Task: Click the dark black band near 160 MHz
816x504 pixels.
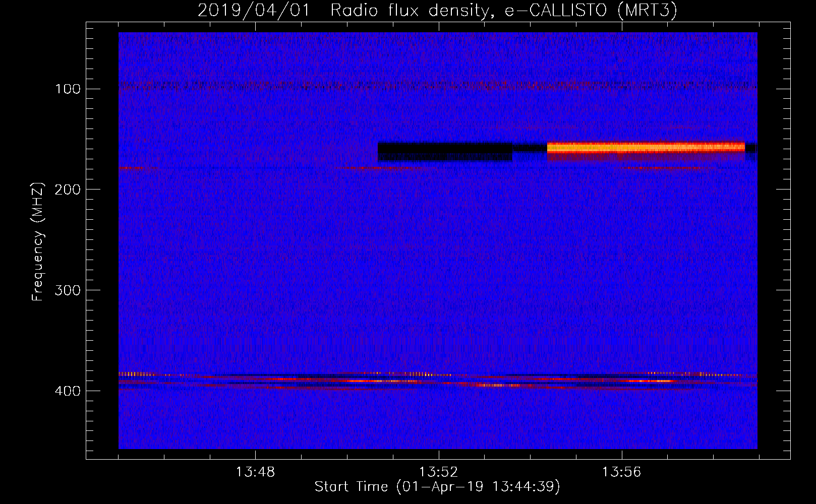Action: [x=445, y=151]
